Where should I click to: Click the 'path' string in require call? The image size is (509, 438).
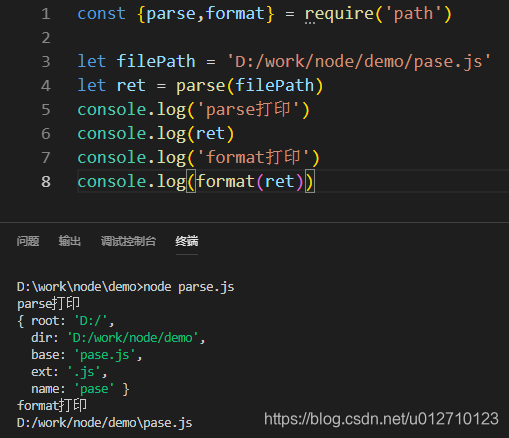tap(413, 14)
